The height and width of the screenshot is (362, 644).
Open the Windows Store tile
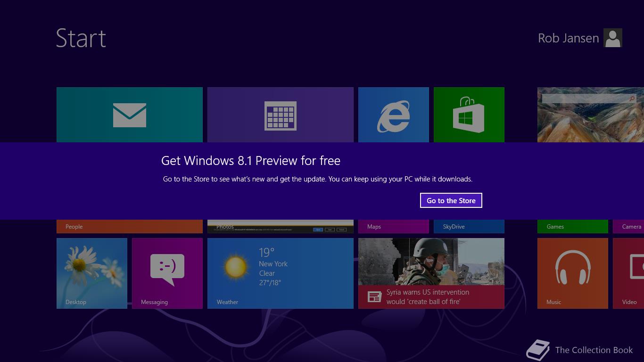pyautogui.click(x=469, y=115)
